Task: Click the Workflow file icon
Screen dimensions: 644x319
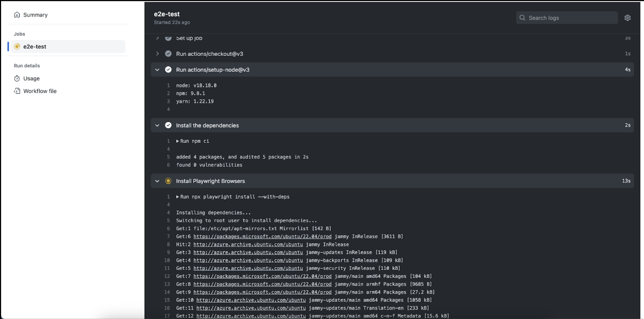Action: (x=17, y=91)
